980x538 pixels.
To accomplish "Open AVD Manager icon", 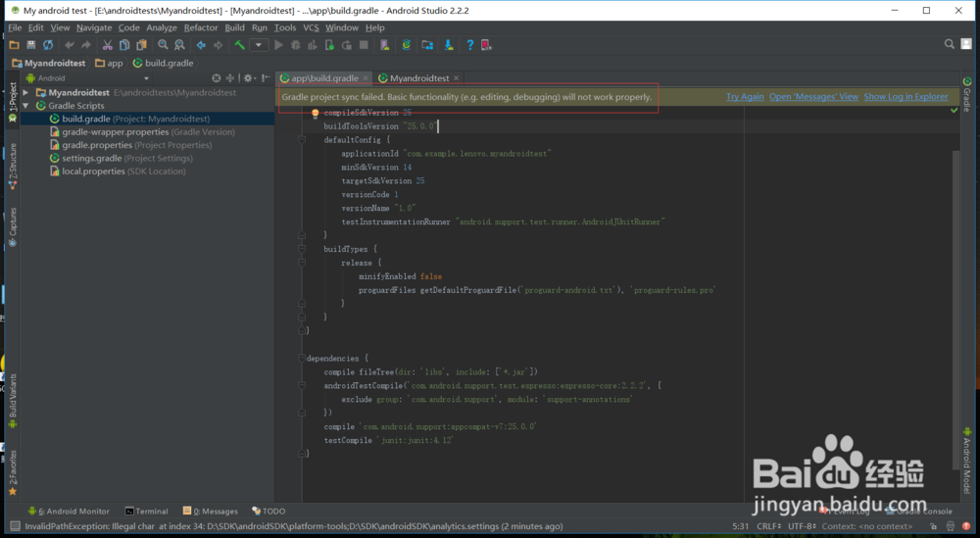I will click(x=385, y=45).
